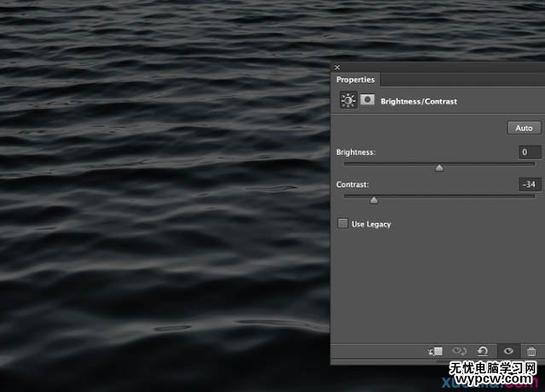Click the Brightness slider handle
The height and width of the screenshot is (392, 545).
pyautogui.click(x=439, y=168)
